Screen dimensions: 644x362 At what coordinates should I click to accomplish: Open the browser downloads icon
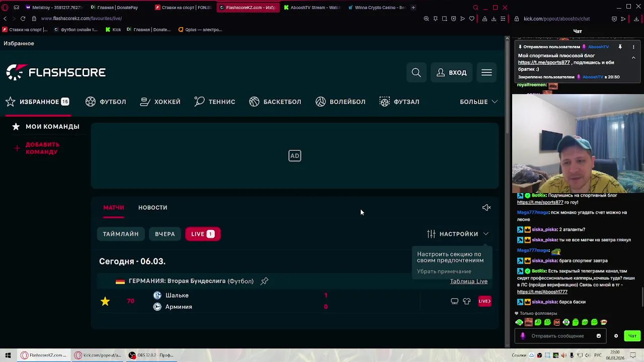tap(494, 19)
